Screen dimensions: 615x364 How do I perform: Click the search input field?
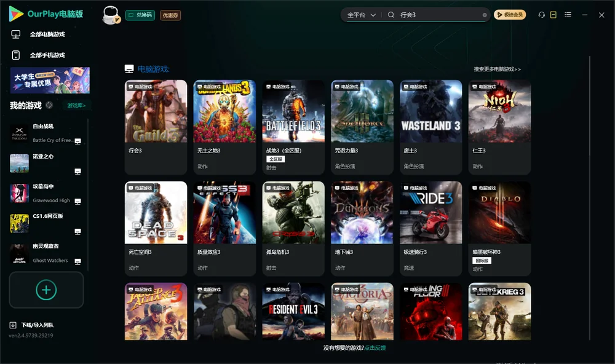coord(439,15)
